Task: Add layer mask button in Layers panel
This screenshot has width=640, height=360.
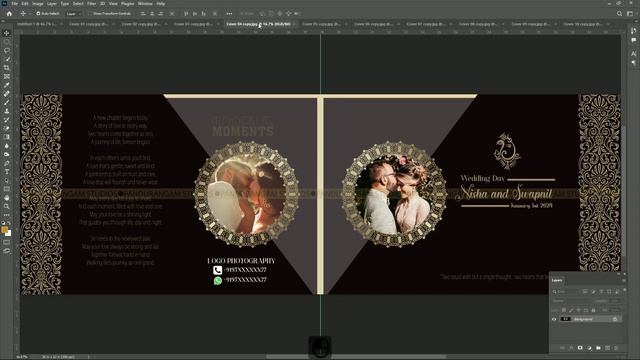Action: [580, 348]
